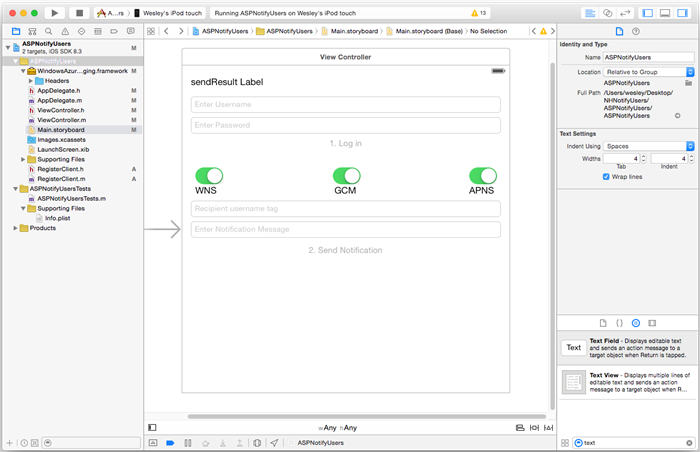Toggle the Navigator panel visibility
This screenshot has width=700, height=452.
pyautogui.click(x=647, y=13)
